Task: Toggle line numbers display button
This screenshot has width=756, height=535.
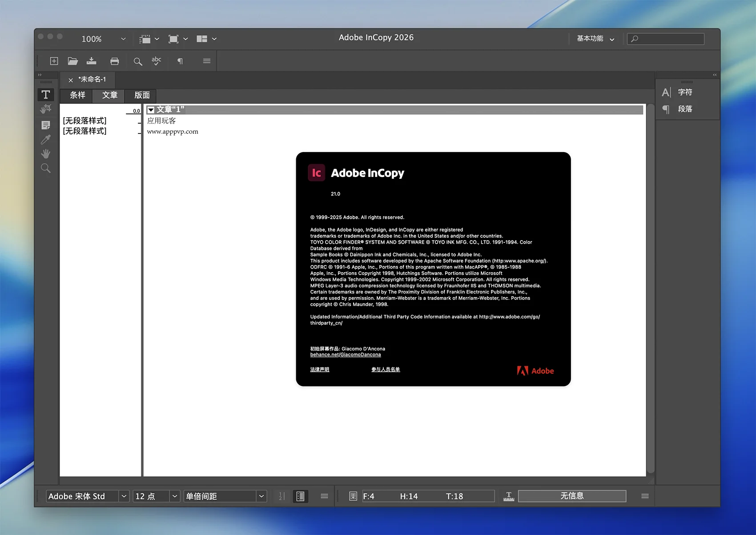Action: pyautogui.click(x=281, y=496)
